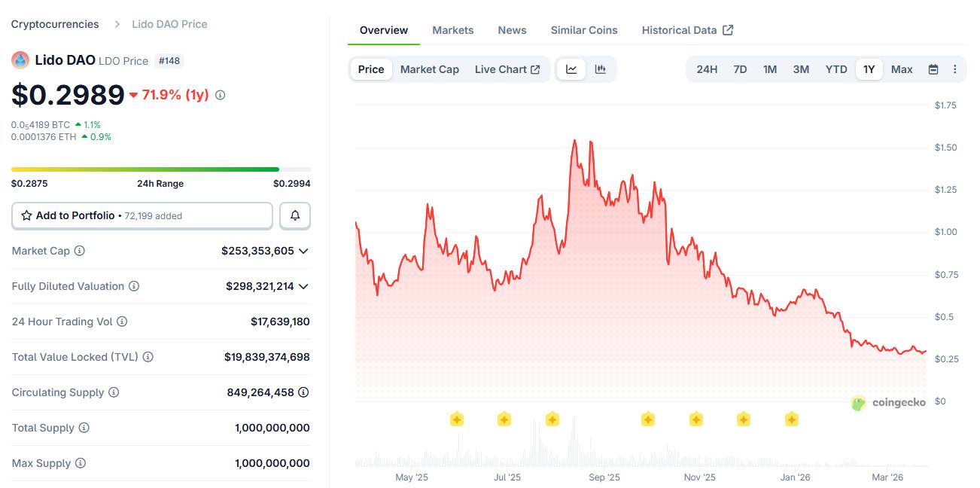Expand the Market Cap row
The width and height of the screenshot is (980, 488).
(303, 250)
